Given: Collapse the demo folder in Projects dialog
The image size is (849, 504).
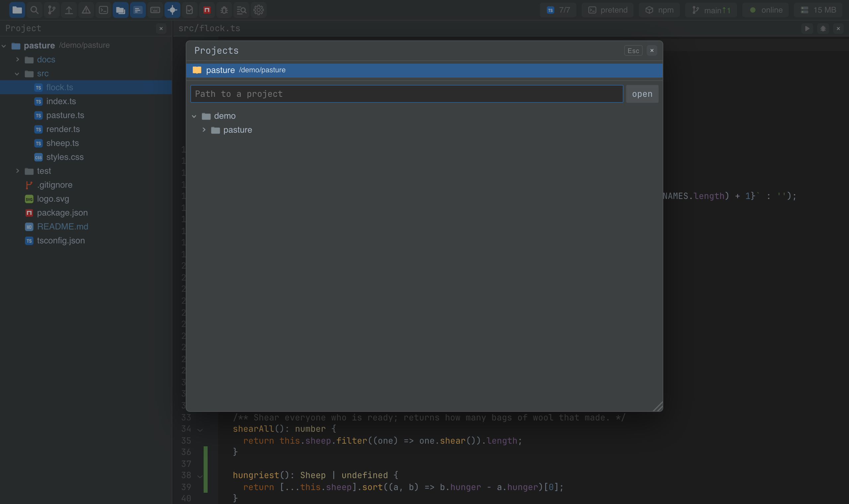Looking at the screenshot, I should pos(194,116).
